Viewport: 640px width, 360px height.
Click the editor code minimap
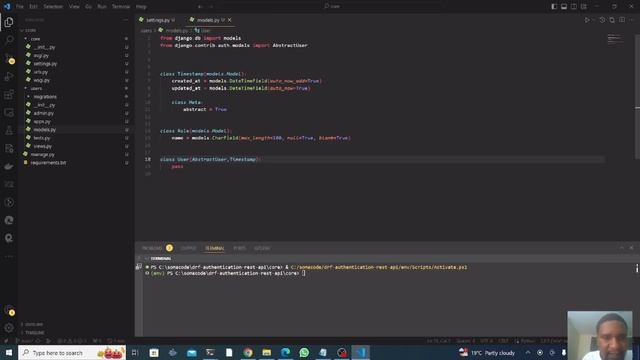614,39
